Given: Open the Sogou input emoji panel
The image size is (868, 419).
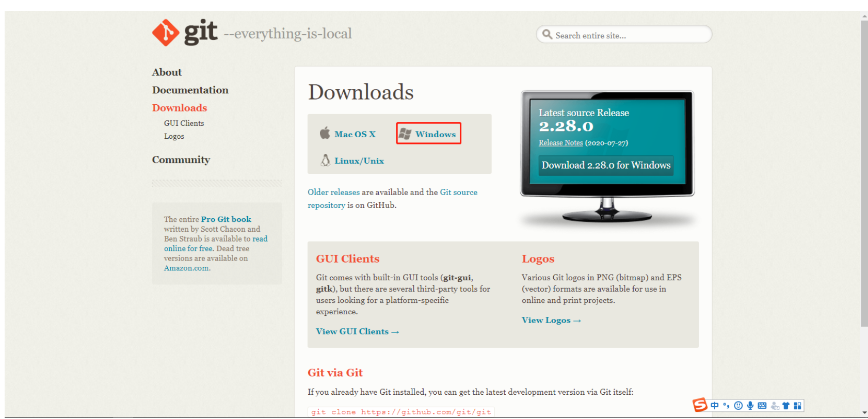Looking at the screenshot, I should (738, 406).
